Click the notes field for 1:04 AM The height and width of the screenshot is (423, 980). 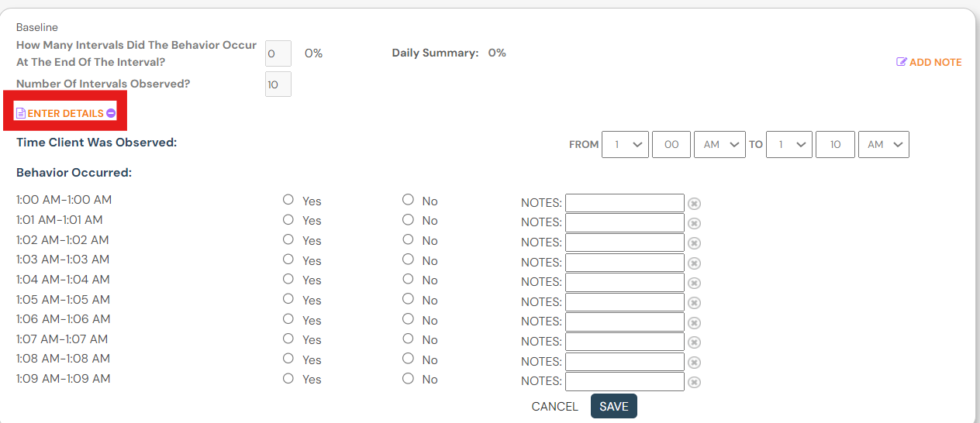624,282
